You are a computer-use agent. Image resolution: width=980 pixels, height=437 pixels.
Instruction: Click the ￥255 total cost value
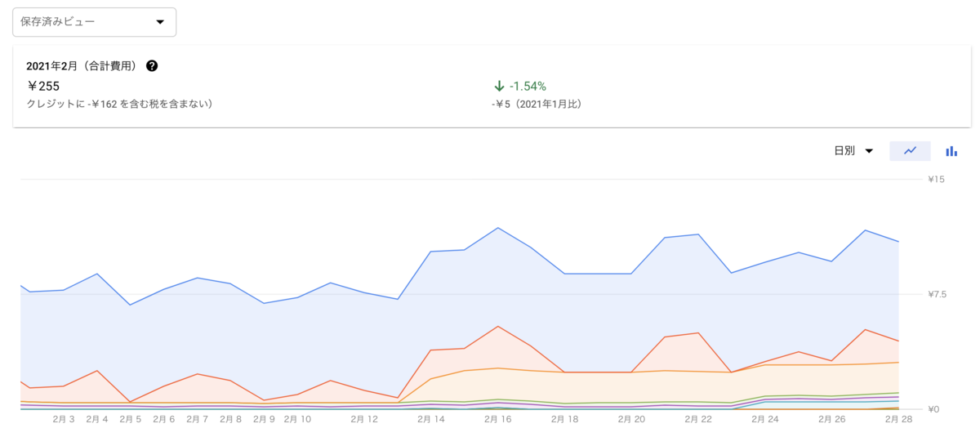pos(43,86)
